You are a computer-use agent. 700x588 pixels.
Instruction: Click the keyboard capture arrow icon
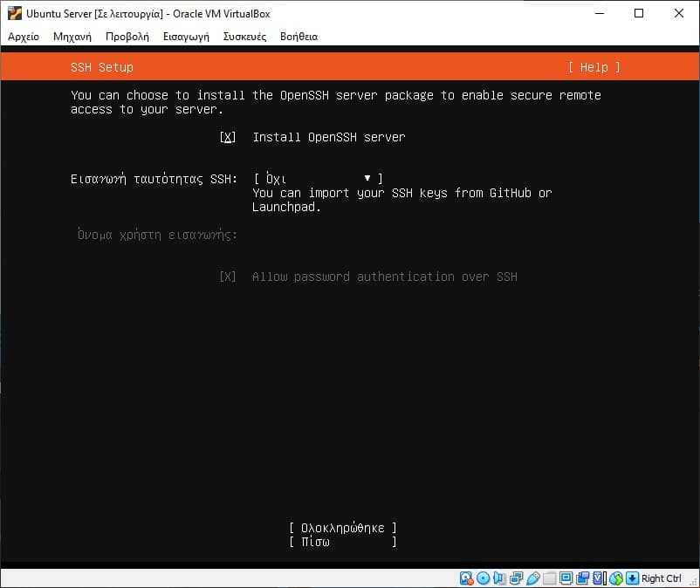(633, 578)
